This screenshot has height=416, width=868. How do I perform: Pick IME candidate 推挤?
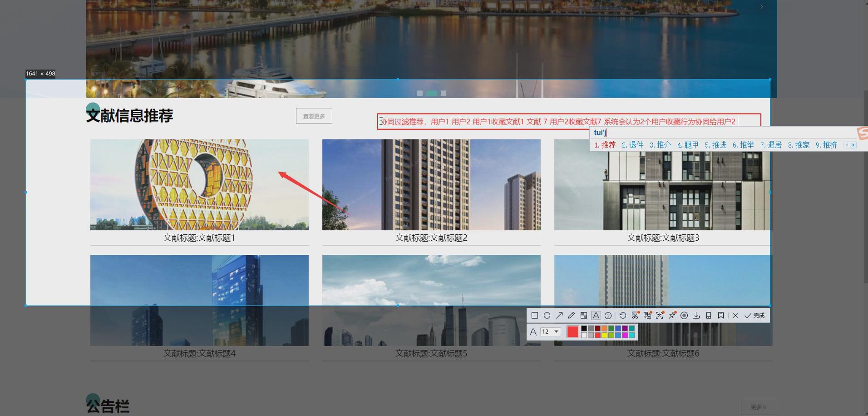point(826,145)
